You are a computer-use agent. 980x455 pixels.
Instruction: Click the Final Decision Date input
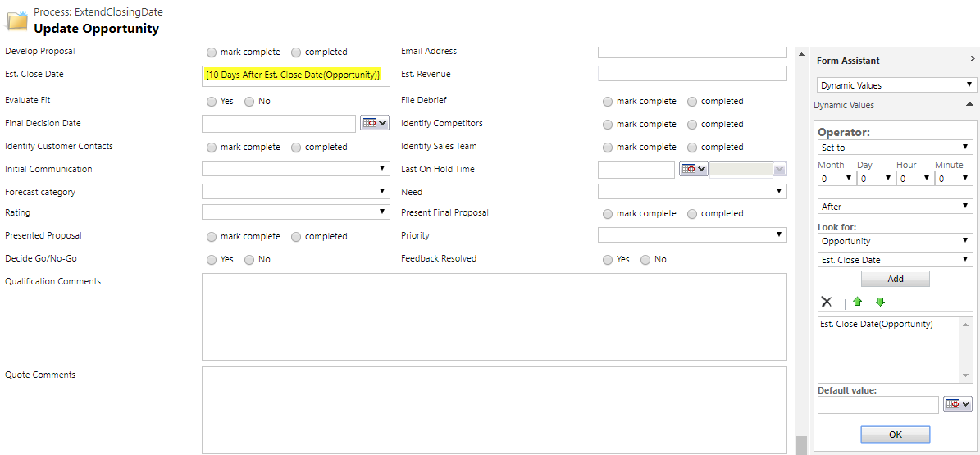pyautogui.click(x=279, y=124)
